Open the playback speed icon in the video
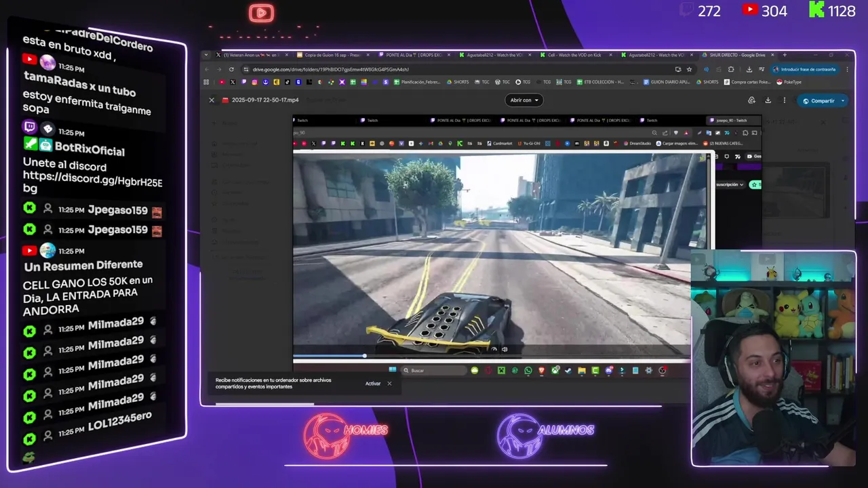The height and width of the screenshot is (488, 868). coord(494,349)
